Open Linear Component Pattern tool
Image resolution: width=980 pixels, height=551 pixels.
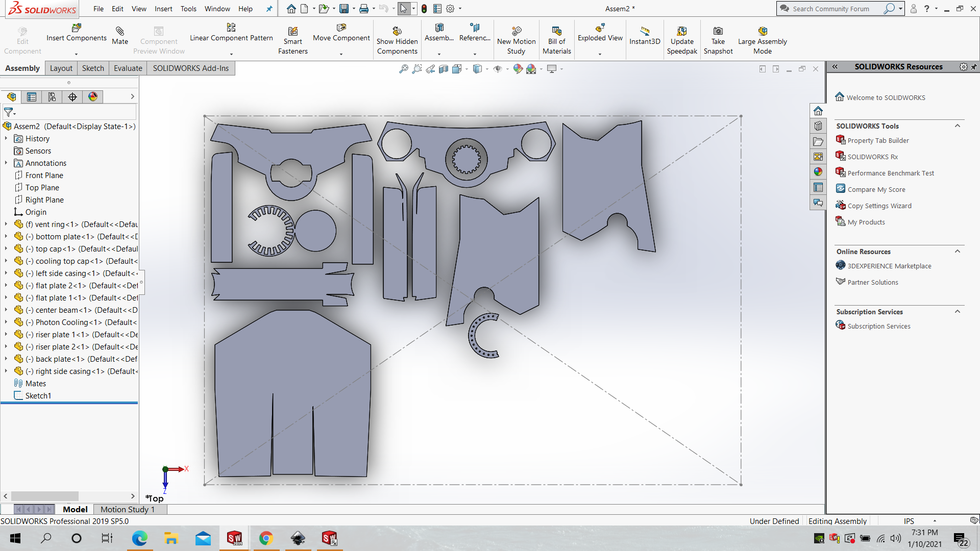click(231, 33)
